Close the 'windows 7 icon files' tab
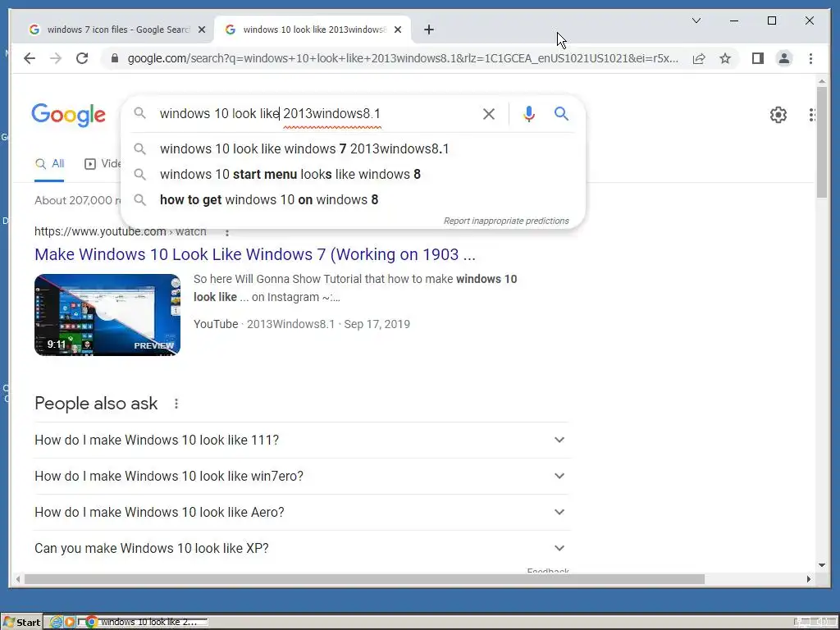This screenshot has width=840, height=630. click(x=202, y=30)
